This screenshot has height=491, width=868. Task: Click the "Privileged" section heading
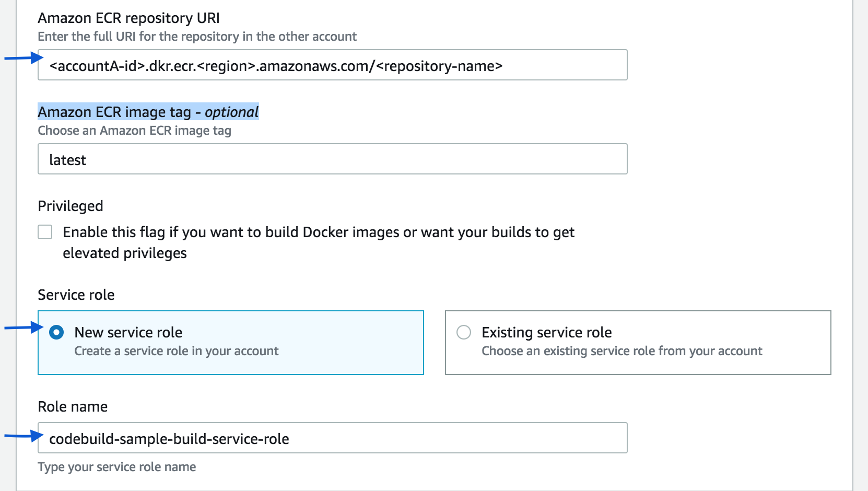pos(71,206)
